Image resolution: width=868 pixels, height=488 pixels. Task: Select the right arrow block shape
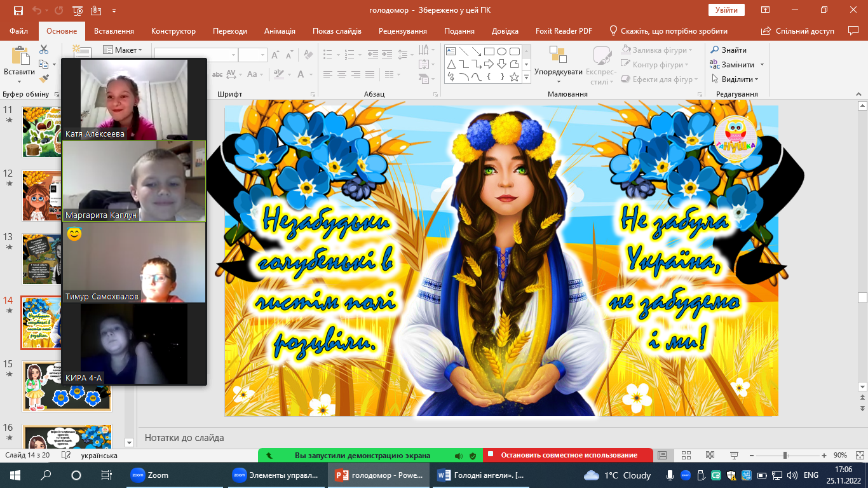pyautogui.click(x=489, y=64)
